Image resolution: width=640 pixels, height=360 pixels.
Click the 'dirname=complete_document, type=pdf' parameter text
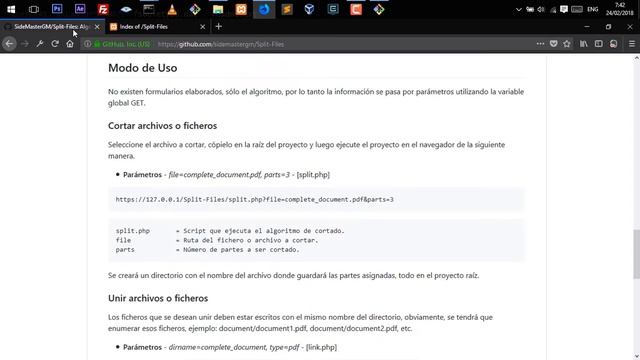click(x=234, y=347)
